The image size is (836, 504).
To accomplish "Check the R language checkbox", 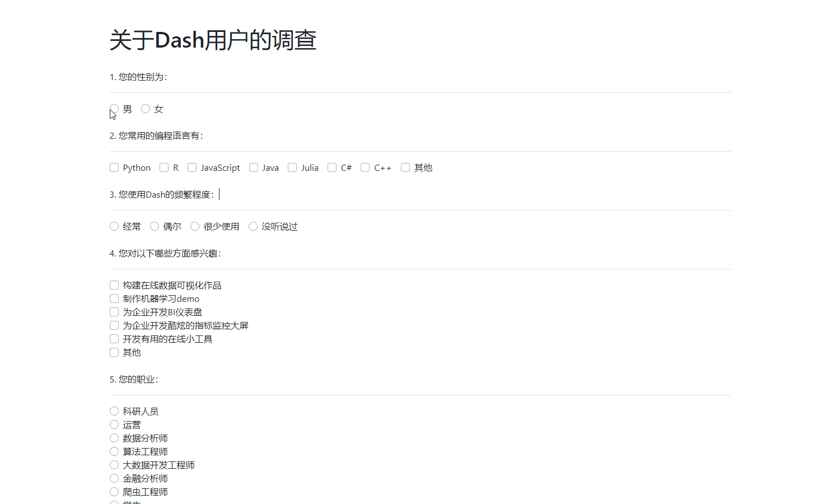I will [164, 167].
